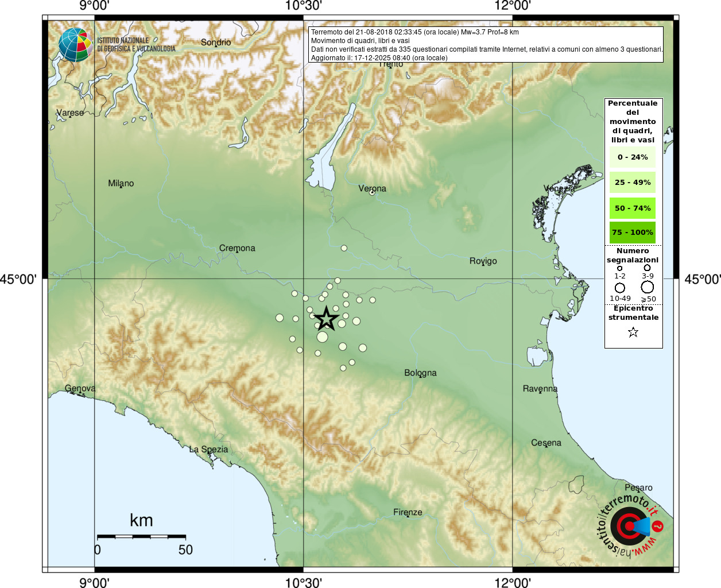Click the bottom 12°00' longitude label
Image resolution: width=721 pixels, height=588 pixels.
click(x=513, y=583)
